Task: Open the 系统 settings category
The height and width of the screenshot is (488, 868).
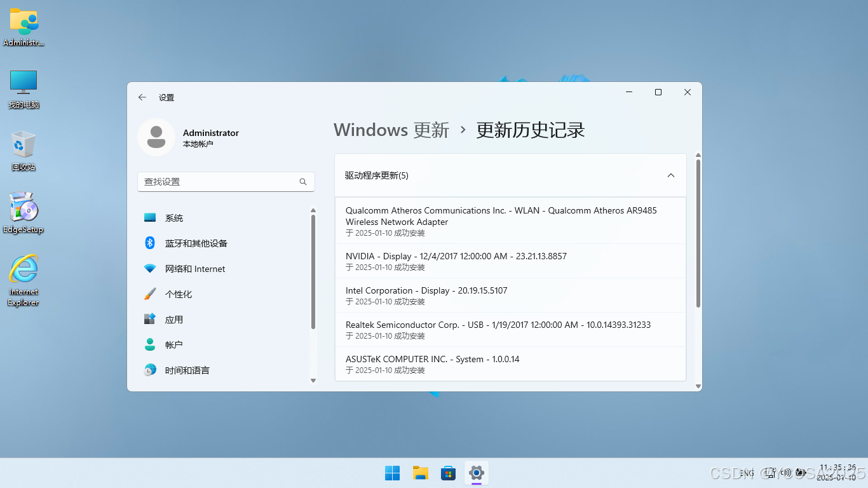Action: [223, 218]
